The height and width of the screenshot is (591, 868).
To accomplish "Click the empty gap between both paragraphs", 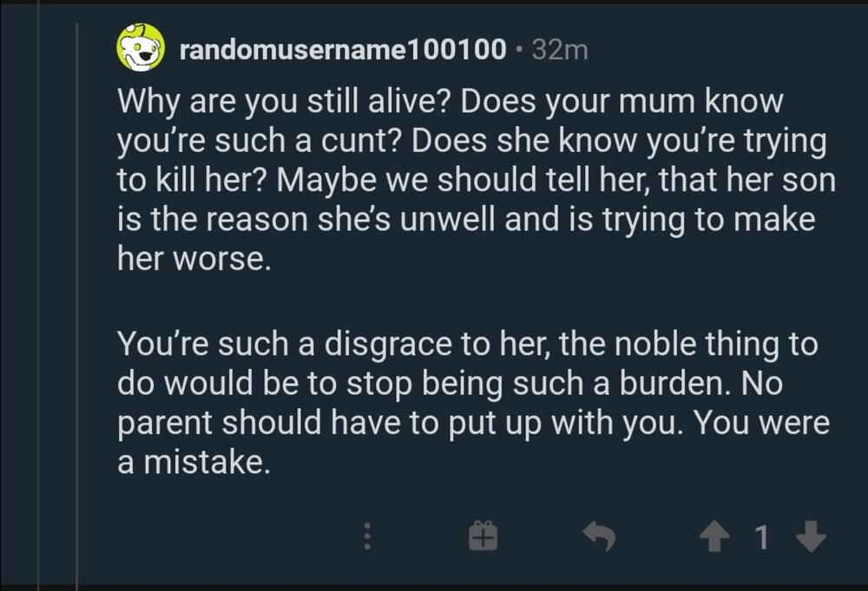I will point(476,301).
